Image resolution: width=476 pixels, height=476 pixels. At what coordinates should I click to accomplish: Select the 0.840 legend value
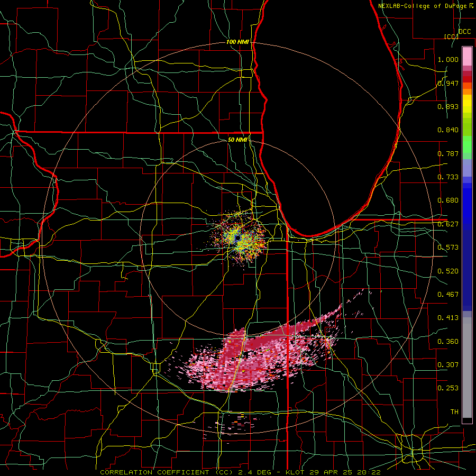(x=448, y=130)
